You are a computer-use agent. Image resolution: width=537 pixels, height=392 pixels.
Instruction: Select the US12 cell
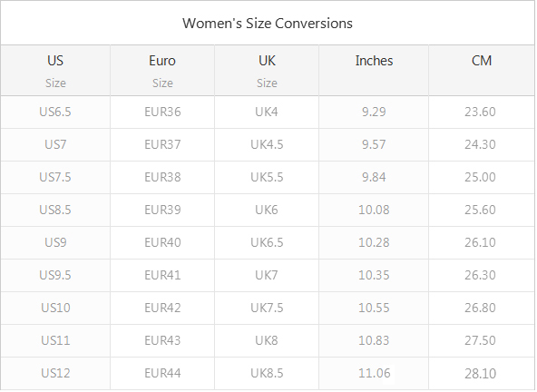tap(55, 373)
